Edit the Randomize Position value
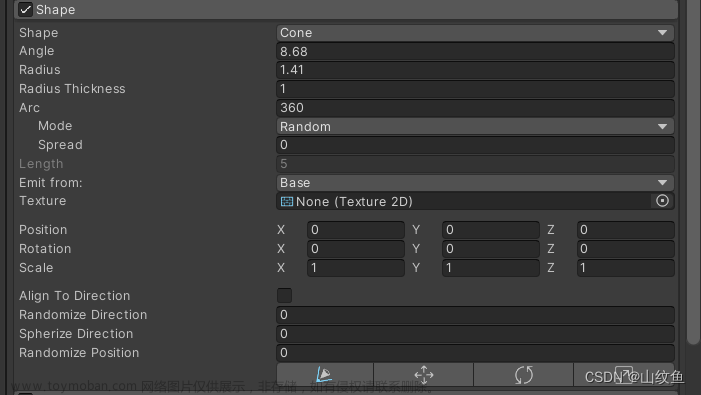The image size is (701, 395). pos(475,353)
